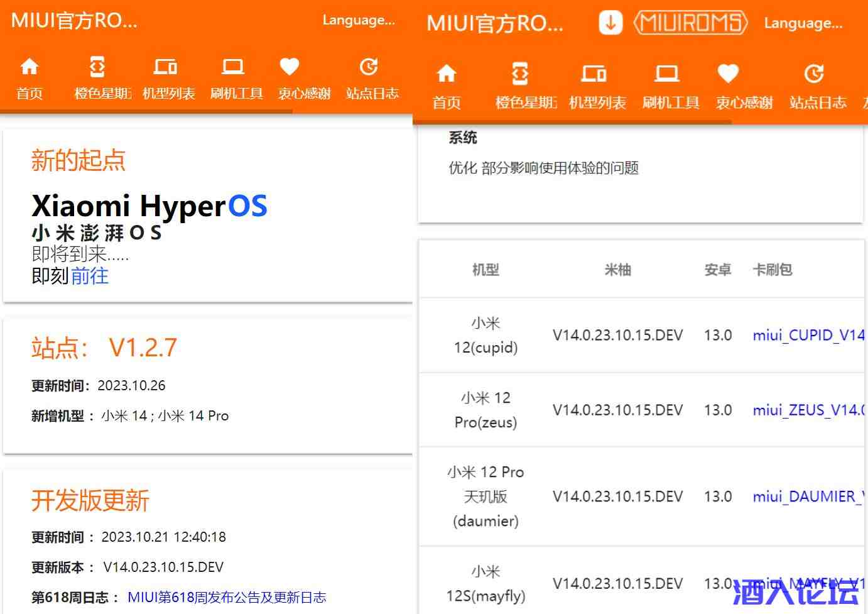Open the Language menu on the right page
The height and width of the screenshot is (614, 868).
tap(803, 23)
